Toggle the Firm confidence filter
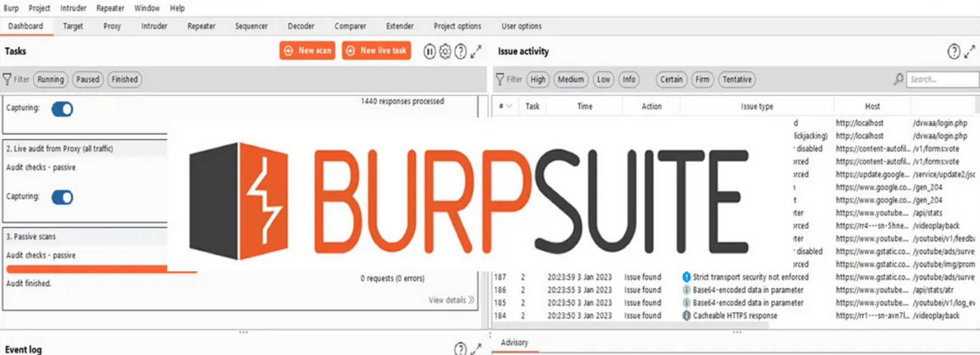Image resolution: width=980 pixels, height=355 pixels. pyautogui.click(x=702, y=80)
